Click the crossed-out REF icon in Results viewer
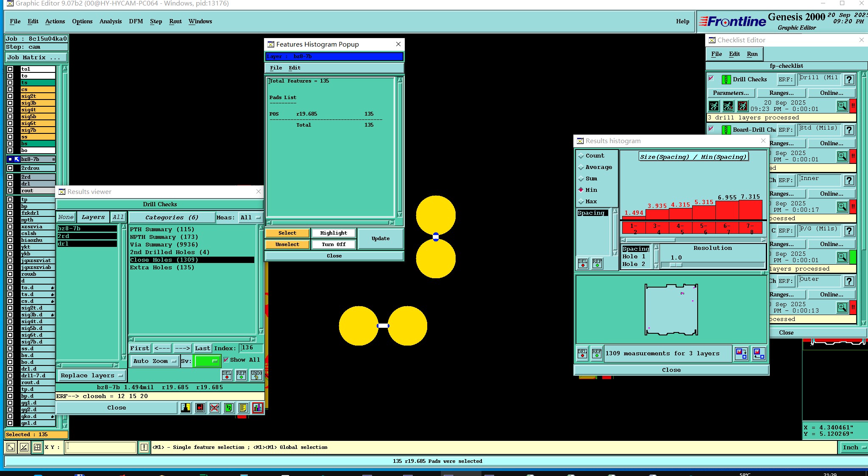 coord(214,408)
